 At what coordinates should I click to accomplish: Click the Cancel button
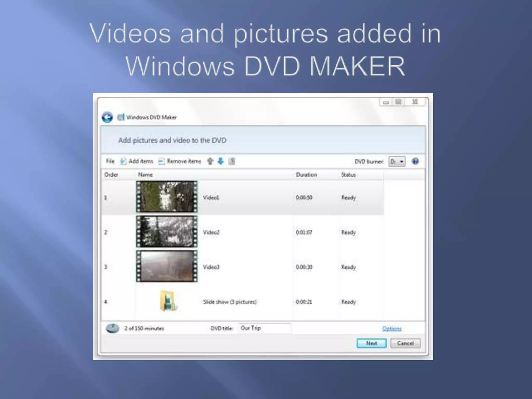tap(405, 343)
